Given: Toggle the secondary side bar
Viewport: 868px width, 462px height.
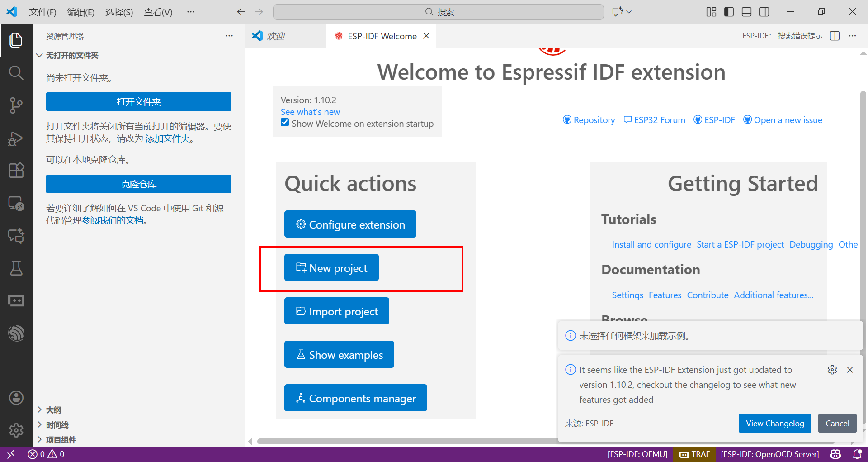Looking at the screenshot, I should tap(764, 12).
